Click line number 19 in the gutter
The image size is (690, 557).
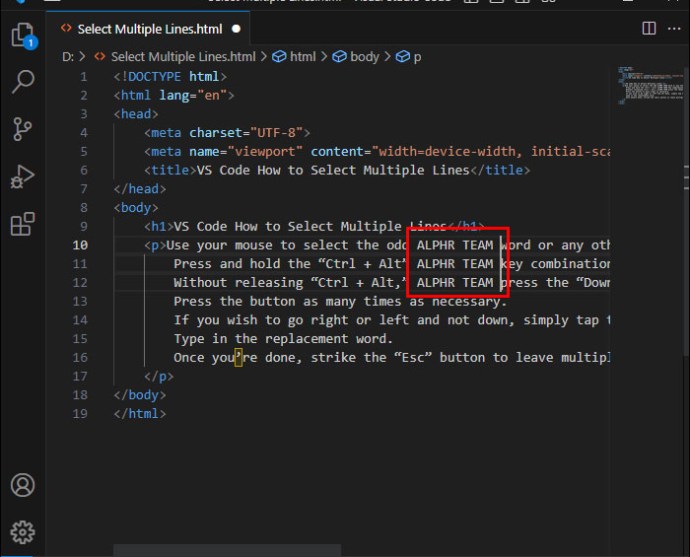tap(80, 414)
